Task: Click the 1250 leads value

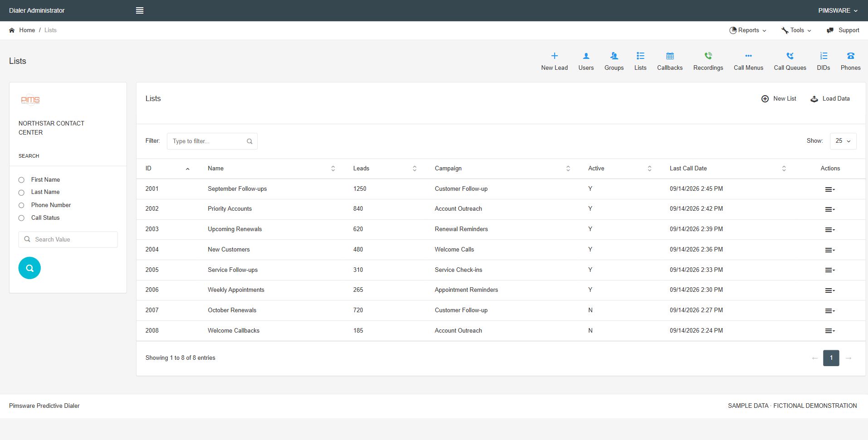Action: click(x=360, y=189)
